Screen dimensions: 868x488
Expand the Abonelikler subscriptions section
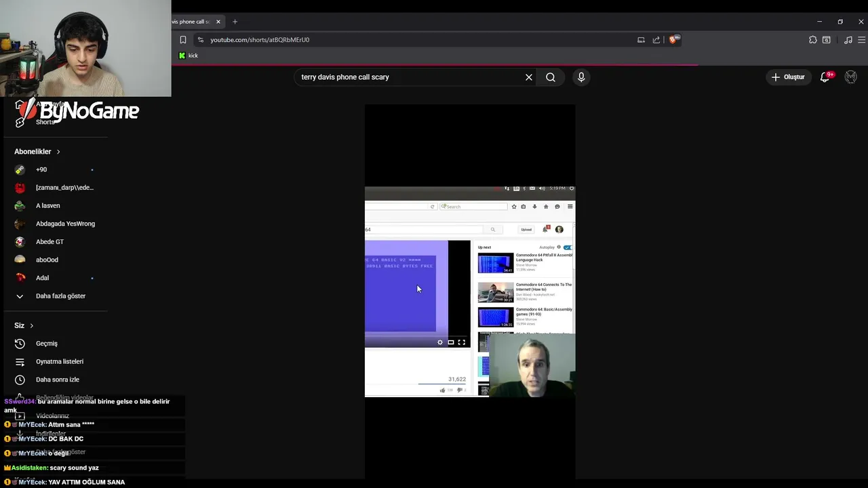[37, 152]
